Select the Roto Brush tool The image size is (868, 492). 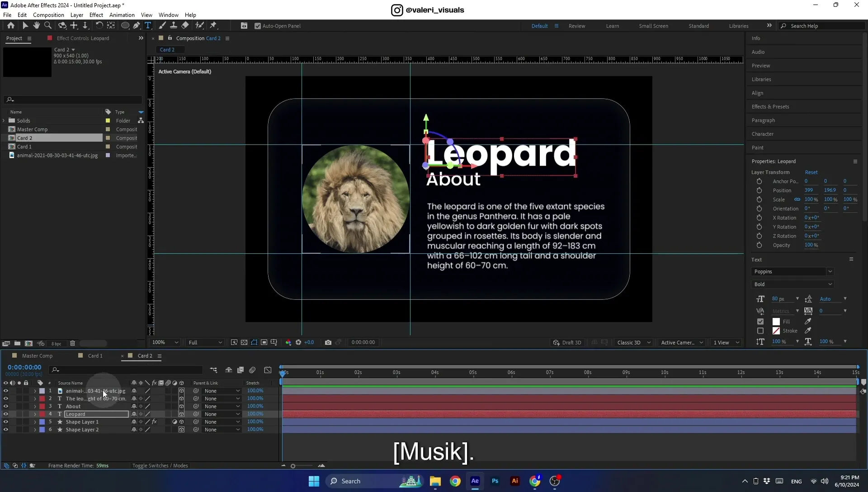pos(199,26)
